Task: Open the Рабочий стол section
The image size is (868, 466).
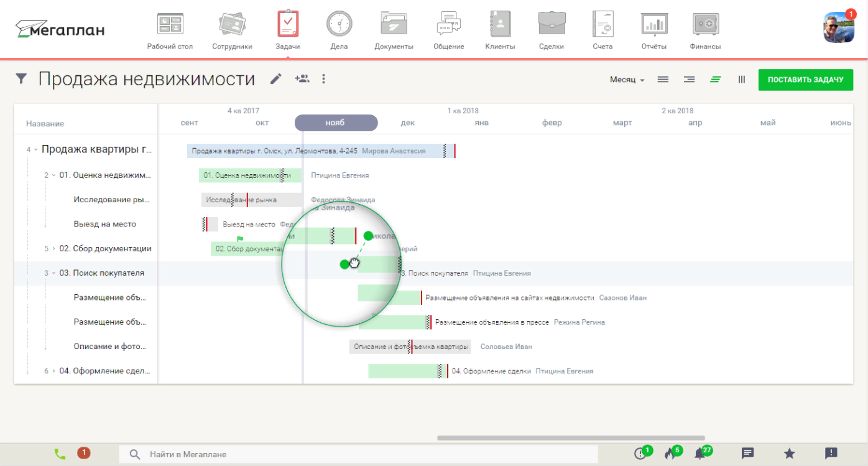Action: tap(170, 30)
